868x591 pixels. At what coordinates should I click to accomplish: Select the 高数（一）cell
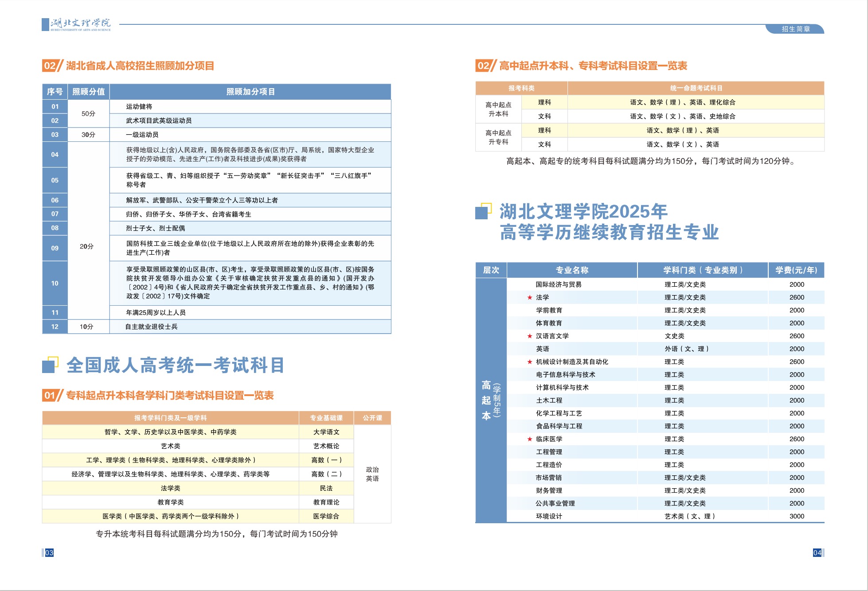coord(326,460)
